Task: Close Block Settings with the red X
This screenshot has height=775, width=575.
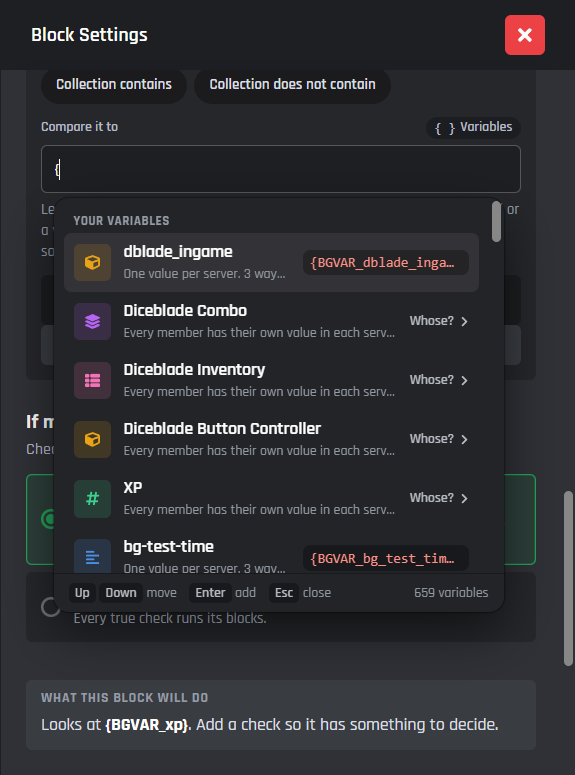Action: pos(525,35)
